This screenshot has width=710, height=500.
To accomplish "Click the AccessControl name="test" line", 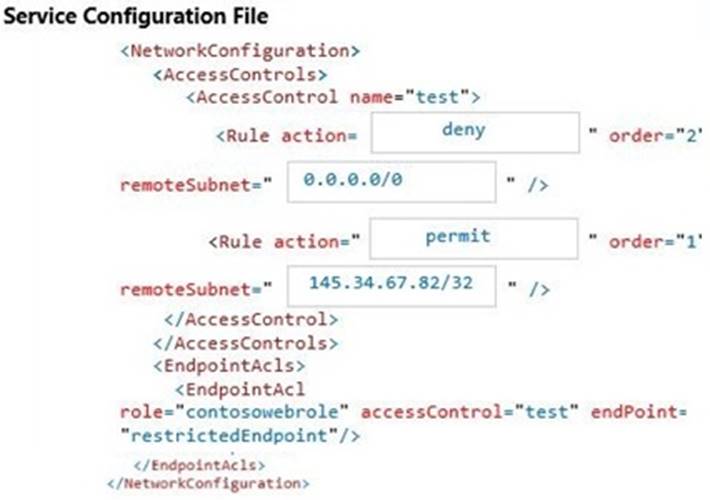I will click(x=335, y=97).
